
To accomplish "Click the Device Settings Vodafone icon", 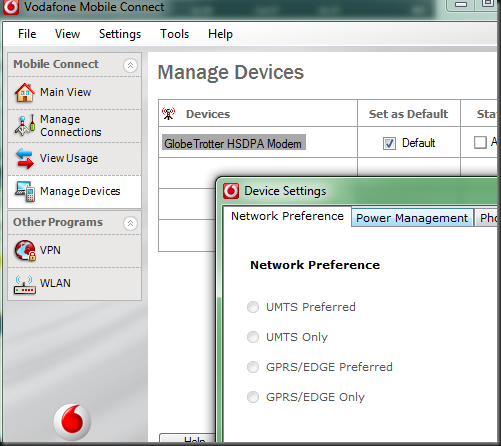I will (x=231, y=191).
